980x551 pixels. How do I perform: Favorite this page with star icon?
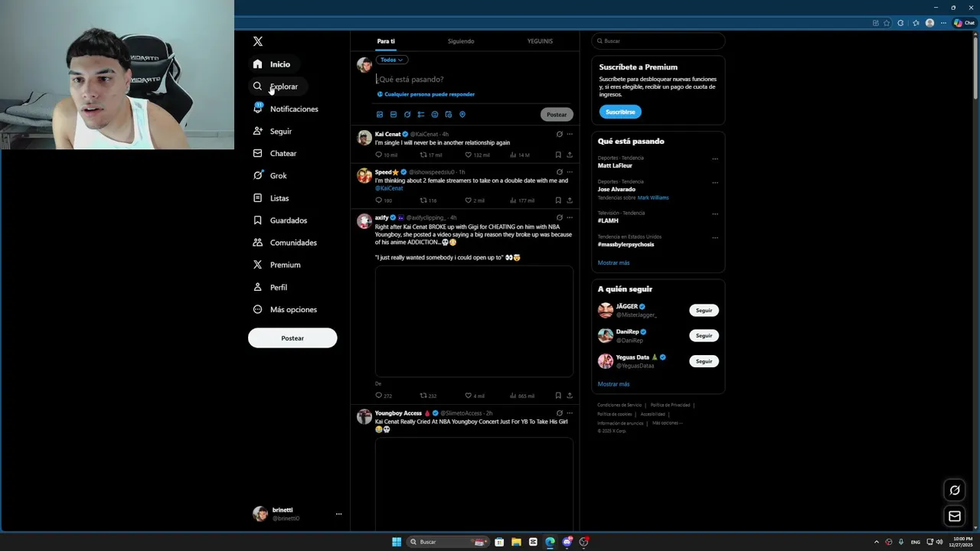coord(887,23)
